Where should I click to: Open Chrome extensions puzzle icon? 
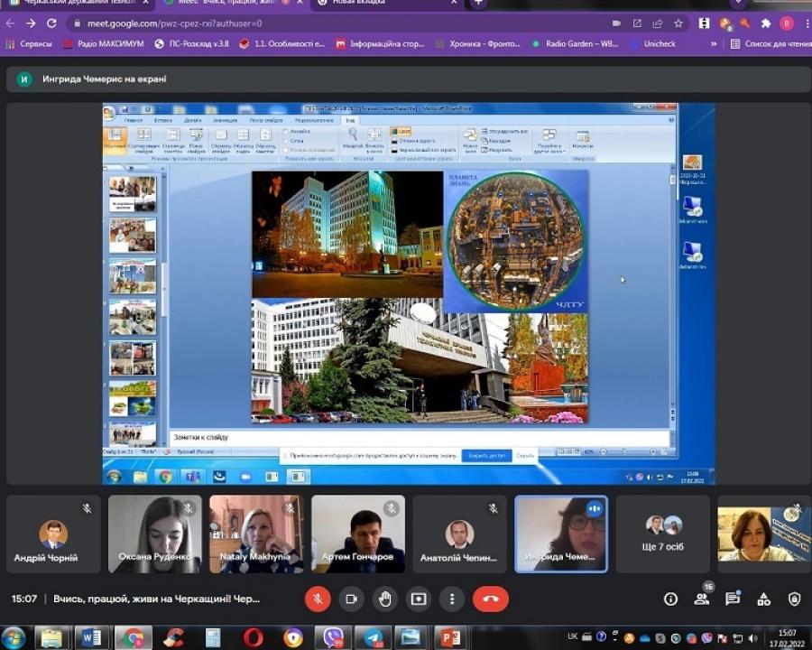pos(765,23)
